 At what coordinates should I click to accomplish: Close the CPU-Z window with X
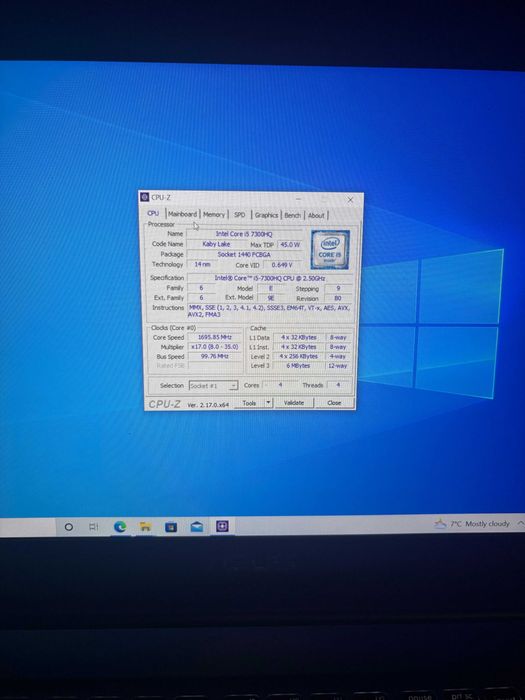point(350,200)
